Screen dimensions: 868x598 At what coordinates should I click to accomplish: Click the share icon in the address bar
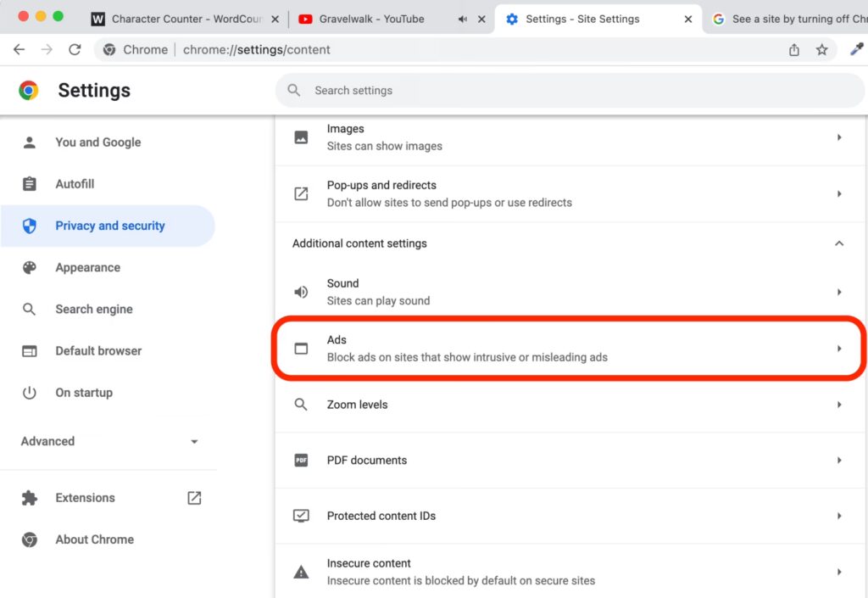coord(794,50)
